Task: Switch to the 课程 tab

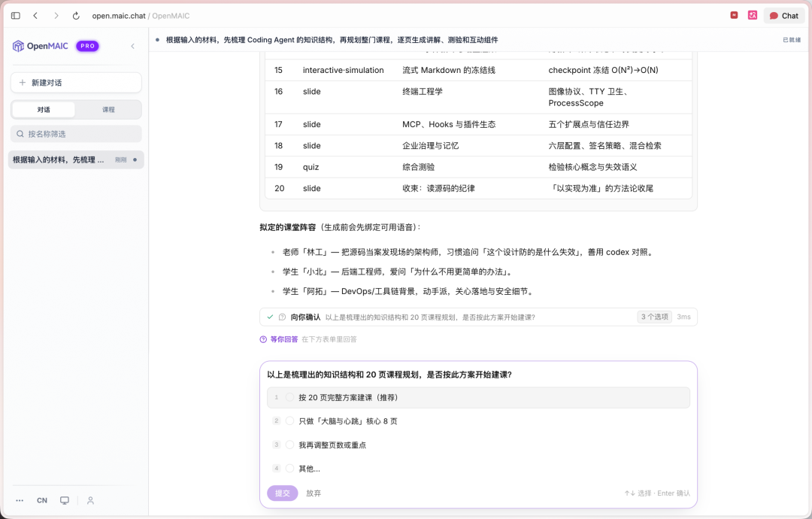Action: click(x=108, y=110)
